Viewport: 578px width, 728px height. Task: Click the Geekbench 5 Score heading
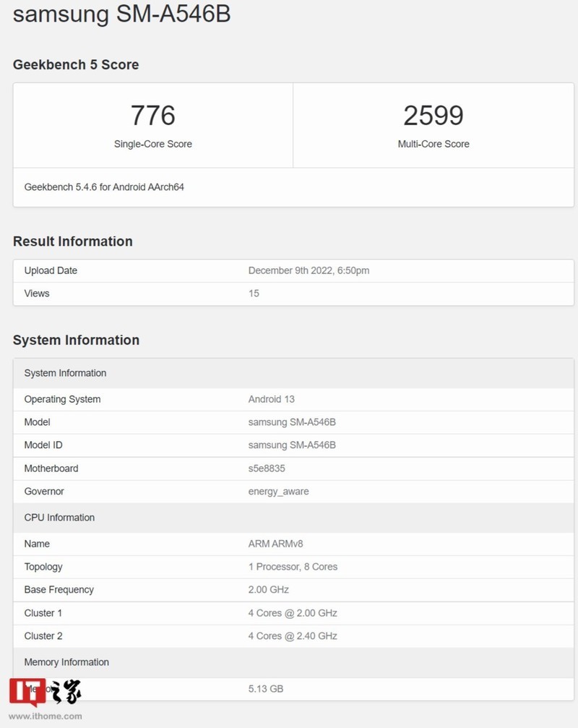76,65
